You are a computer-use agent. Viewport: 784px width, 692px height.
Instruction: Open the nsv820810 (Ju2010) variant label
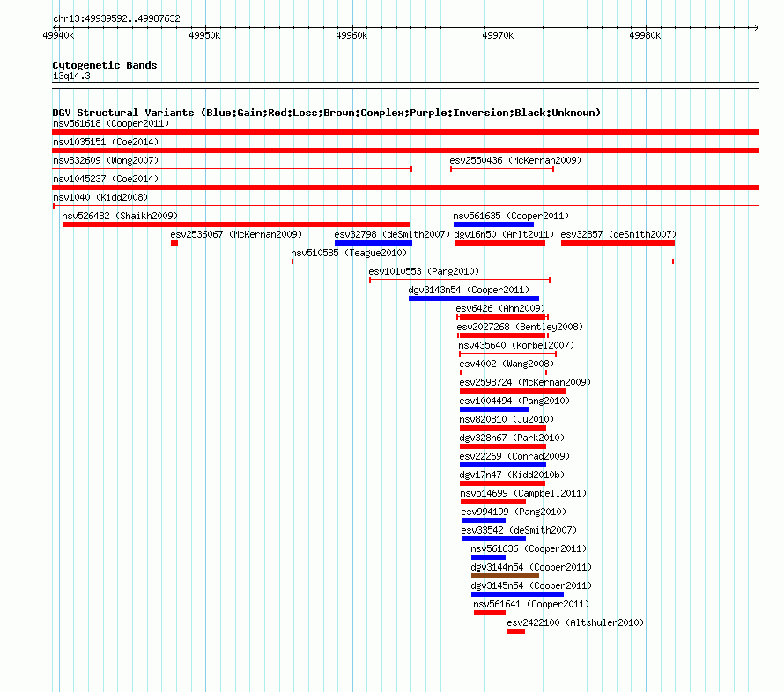tap(507, 419)
